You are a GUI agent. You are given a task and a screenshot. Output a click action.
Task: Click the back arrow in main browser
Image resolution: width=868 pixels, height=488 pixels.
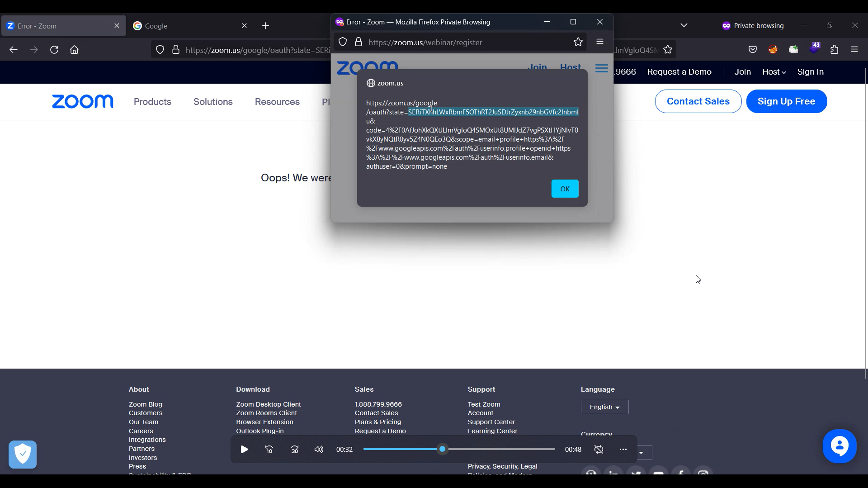click(14, 50)
